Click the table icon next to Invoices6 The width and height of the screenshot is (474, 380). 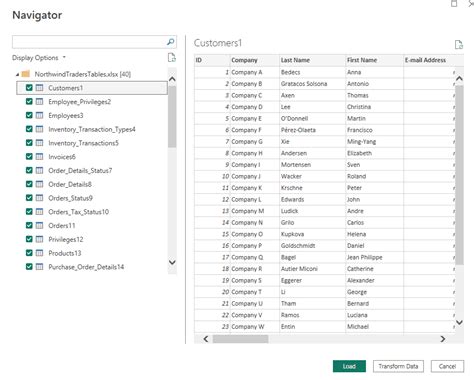coord(39,157)
